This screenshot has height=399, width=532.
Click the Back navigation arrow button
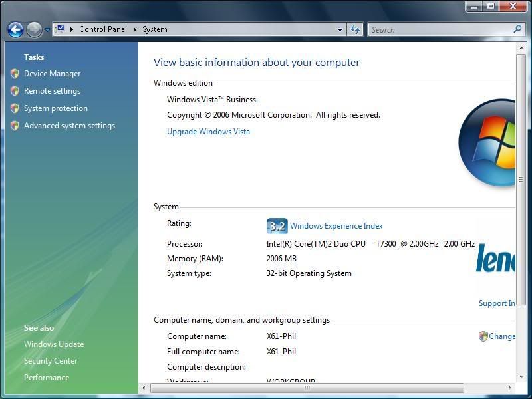pos(15,30)
